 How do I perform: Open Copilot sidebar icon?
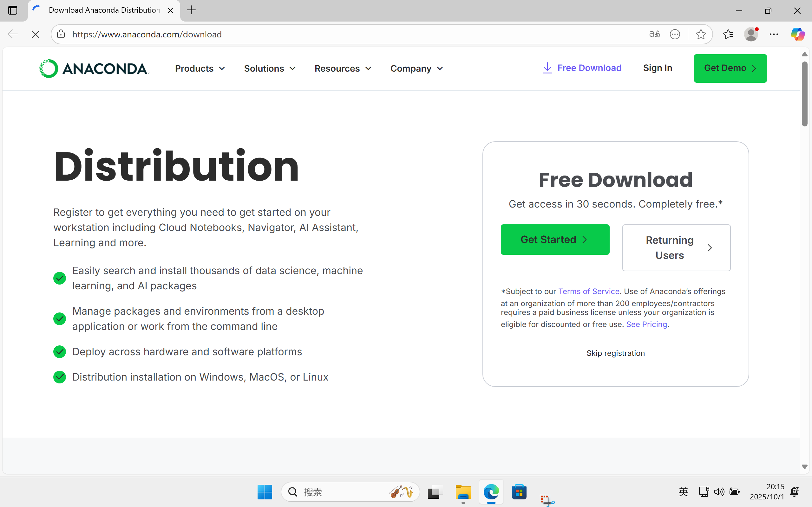[797, 34]
